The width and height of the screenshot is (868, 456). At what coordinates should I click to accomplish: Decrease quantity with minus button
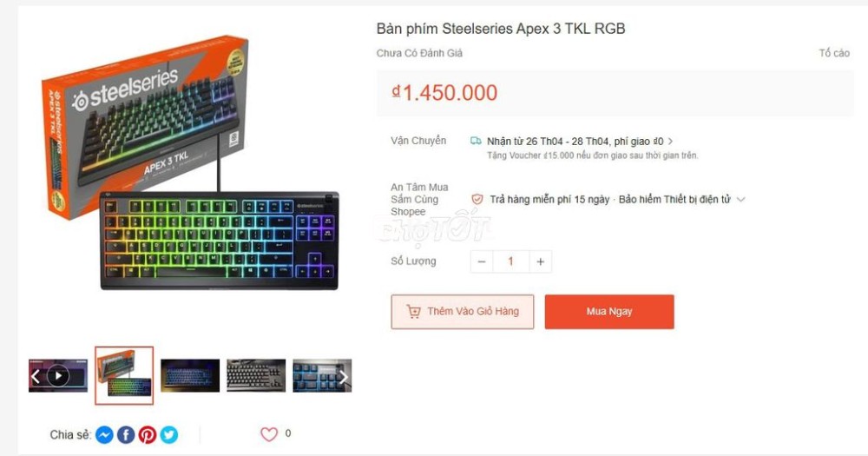(482, 261)
